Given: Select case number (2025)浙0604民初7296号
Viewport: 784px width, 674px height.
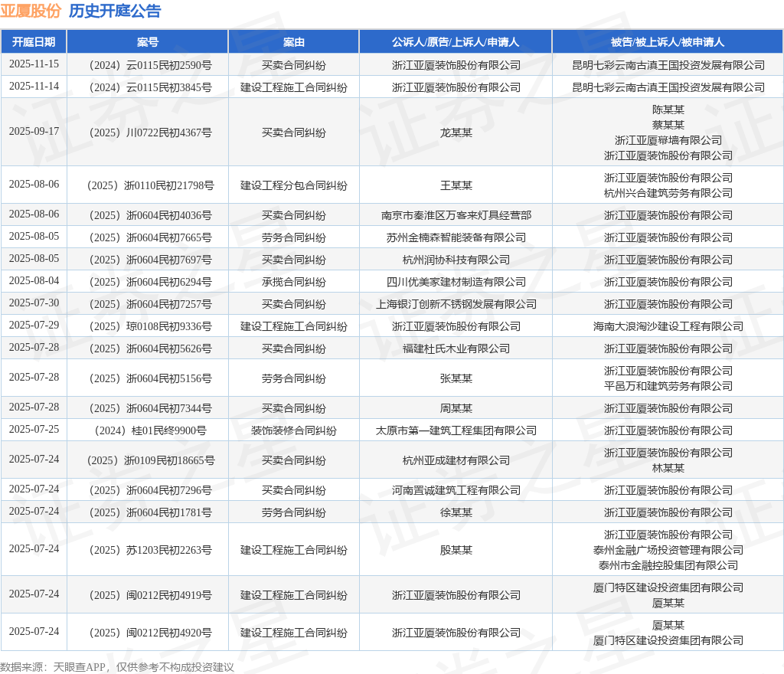Looking at the screenshot, I should [x=148, y=490].
